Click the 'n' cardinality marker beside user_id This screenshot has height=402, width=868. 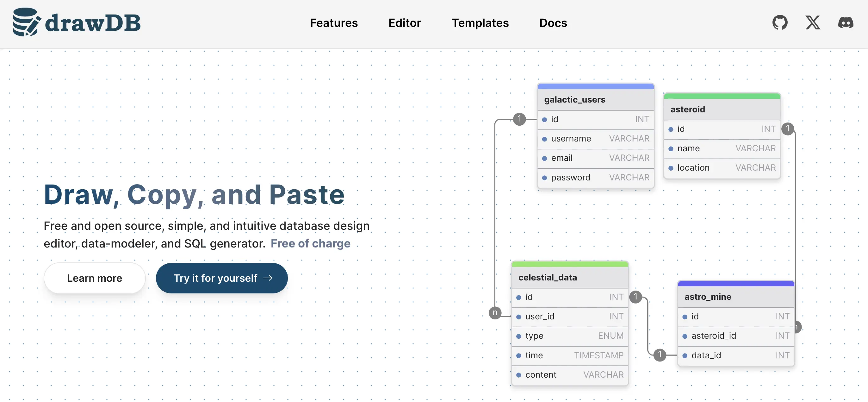click(495, 313)
